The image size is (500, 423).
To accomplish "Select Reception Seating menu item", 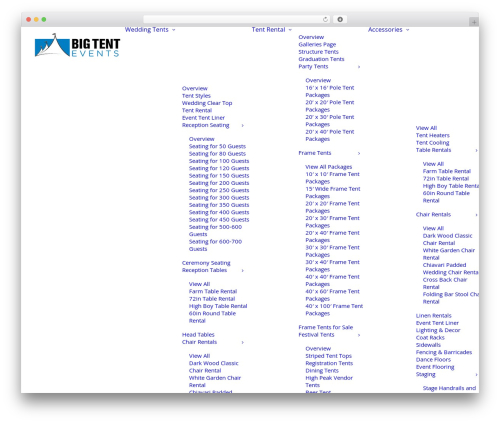I will 206,125.
